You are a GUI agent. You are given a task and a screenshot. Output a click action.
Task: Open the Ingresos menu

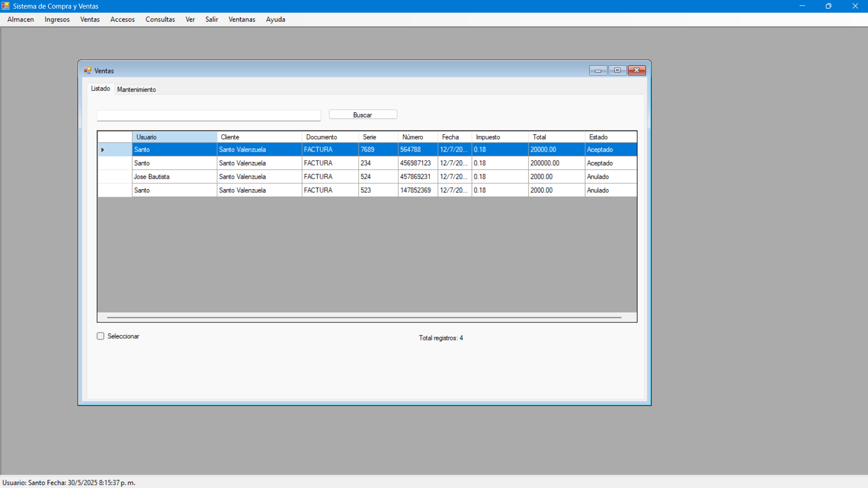tap(57, 19)
